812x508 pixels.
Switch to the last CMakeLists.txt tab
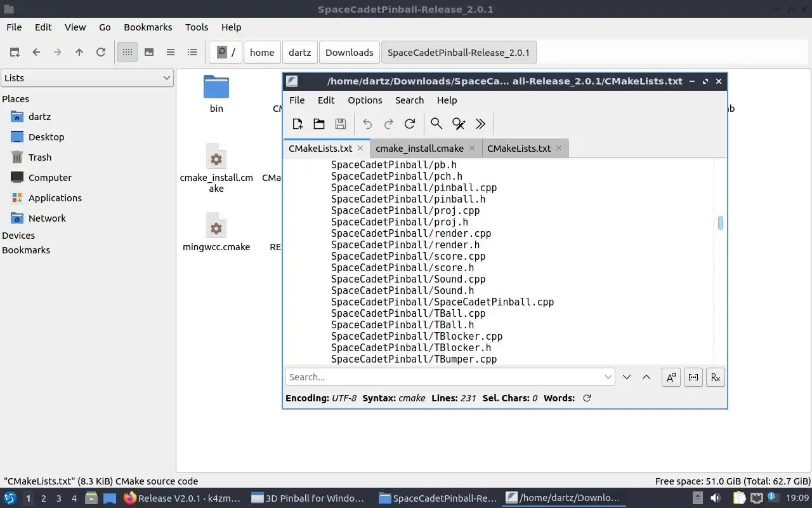tap(519, 149)
